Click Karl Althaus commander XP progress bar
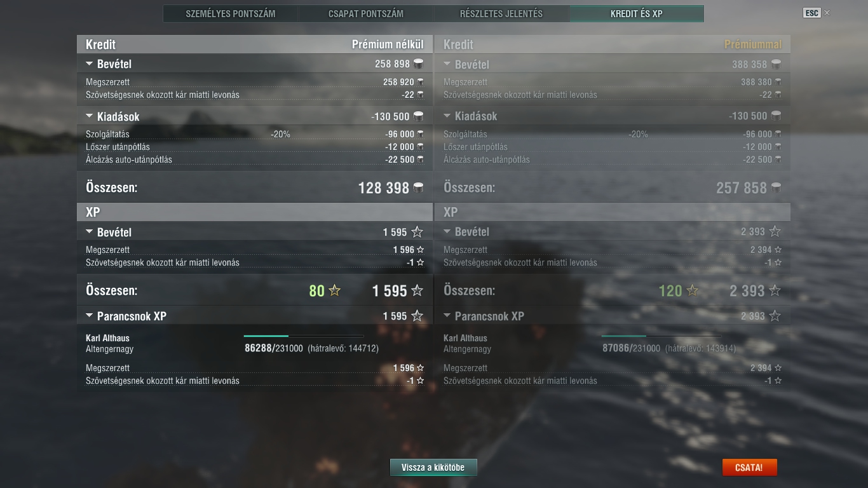 (304, 336)
